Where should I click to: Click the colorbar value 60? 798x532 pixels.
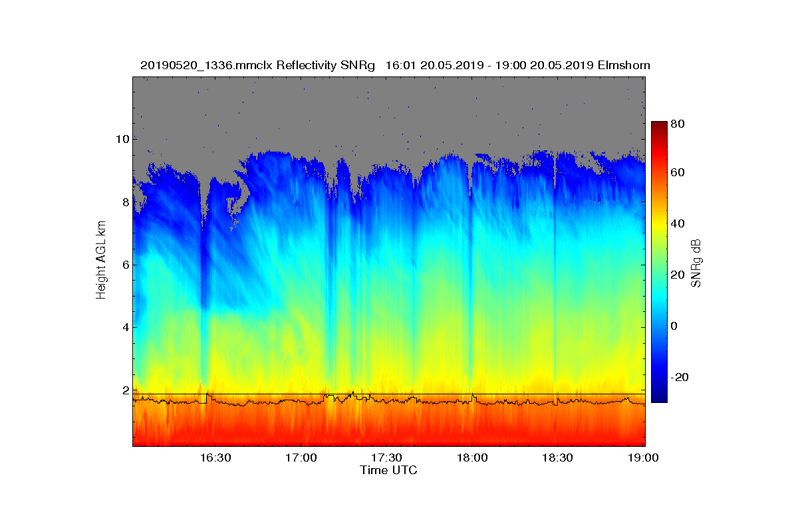tap(678, 173)
